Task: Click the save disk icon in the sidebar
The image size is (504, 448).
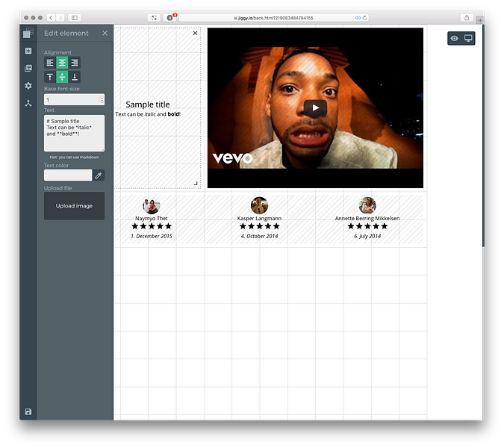Action: click(28, 411)
